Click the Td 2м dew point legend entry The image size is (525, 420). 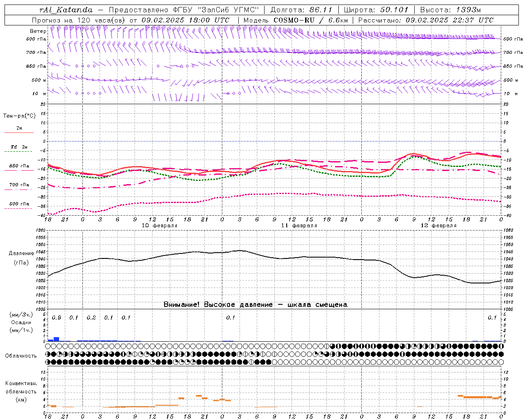tap(19, 146)
